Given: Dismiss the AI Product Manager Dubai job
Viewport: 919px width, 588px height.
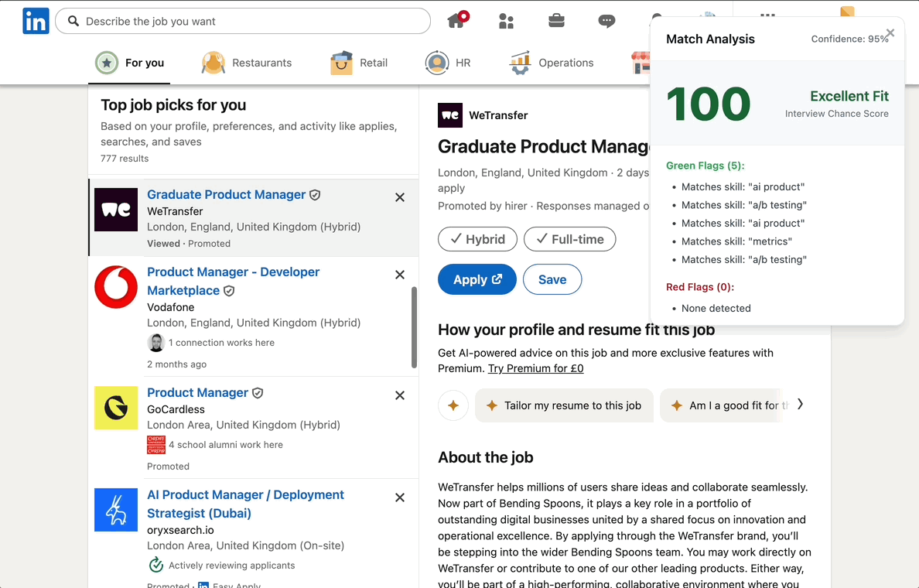Looking at the screenshot, I should click(x=400, y=497).
